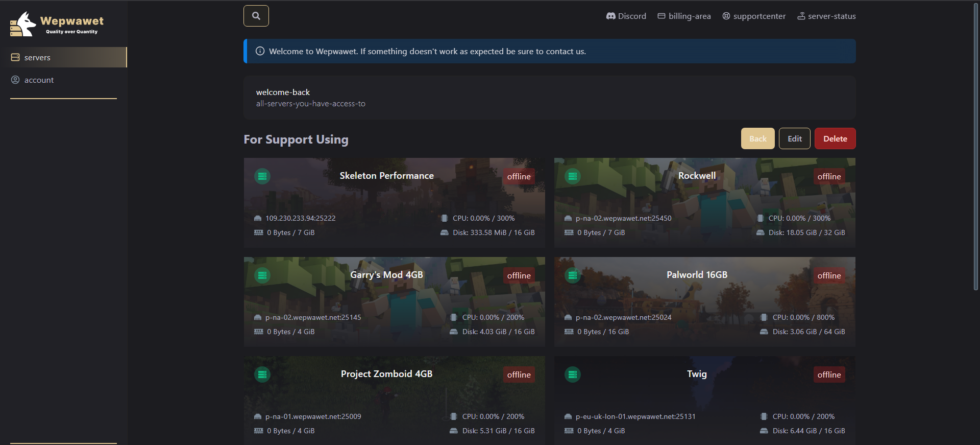Open the Project Zomboid 4GB server title

(387, 373)
